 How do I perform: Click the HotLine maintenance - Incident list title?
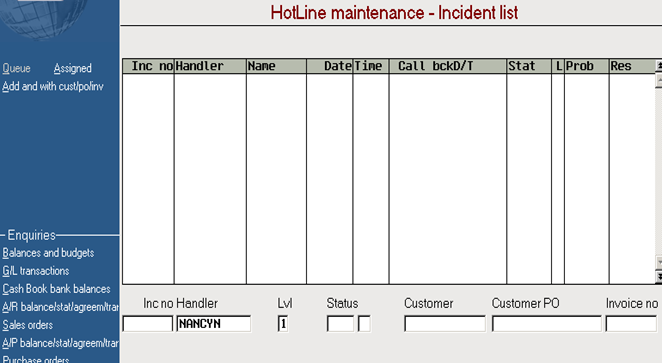[x=394, y=12]
